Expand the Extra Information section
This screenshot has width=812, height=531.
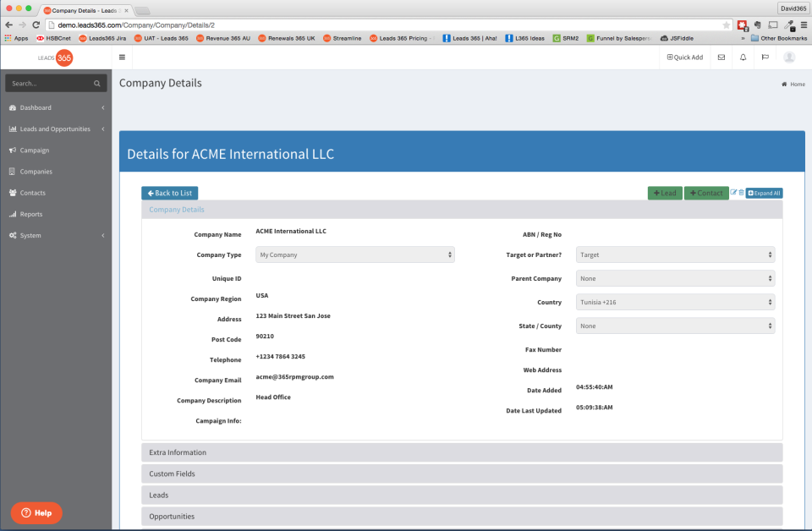tap(462, 452)
